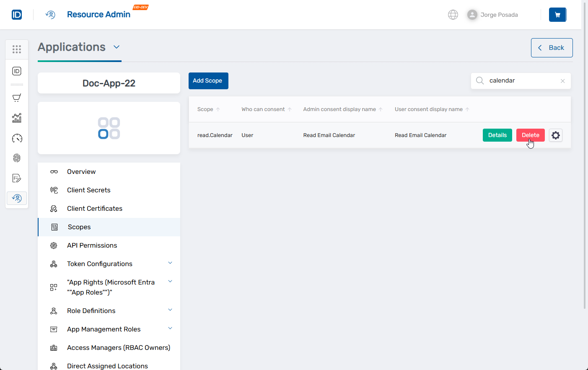Clear the calendar search text with X

click(562, 81)
